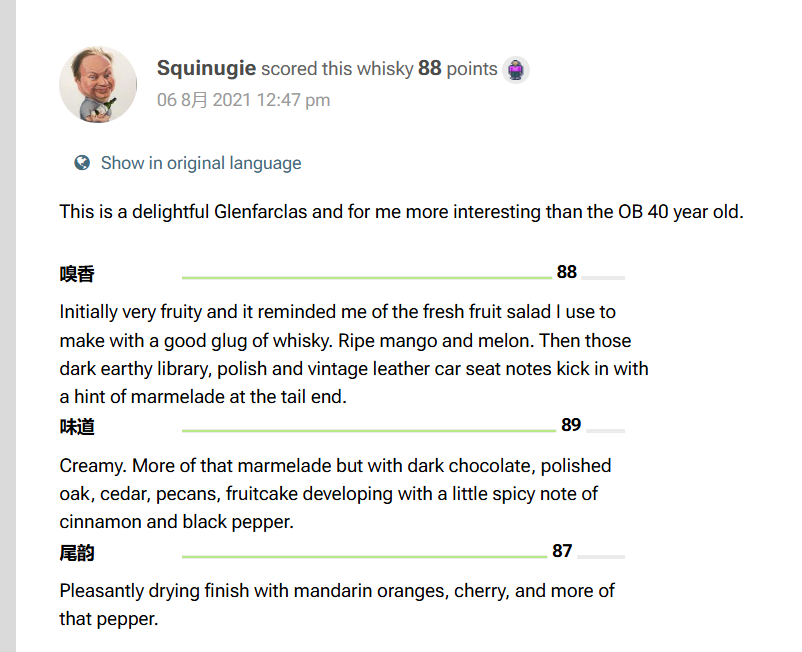Open the Squinugie username link
The height and width of the screenshot is (652, 802).
click(x=206, y=68)
